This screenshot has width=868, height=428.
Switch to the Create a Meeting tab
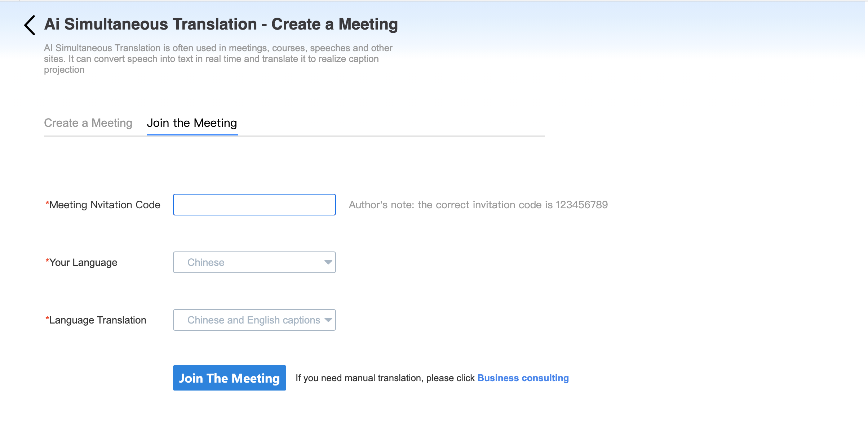(88, 123)
